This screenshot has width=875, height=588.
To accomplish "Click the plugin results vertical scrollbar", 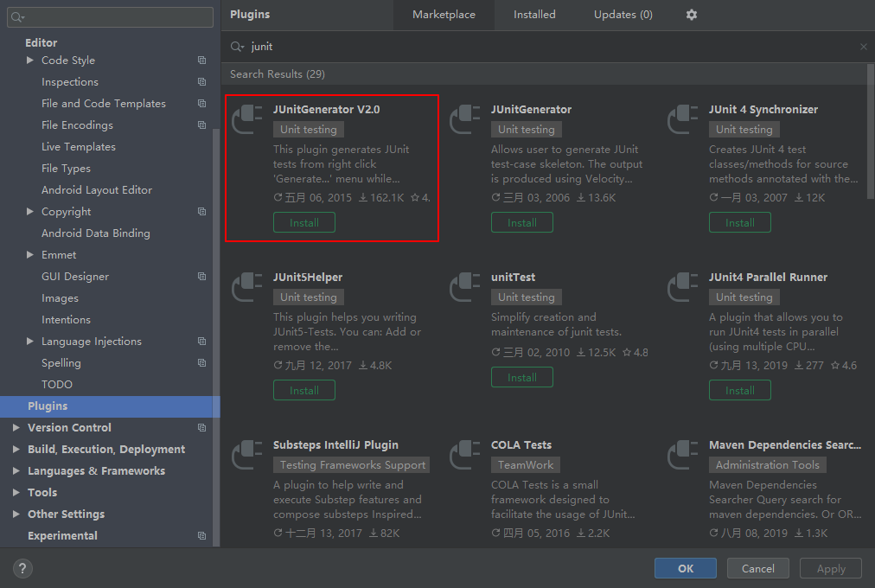I will pos(871,131).
